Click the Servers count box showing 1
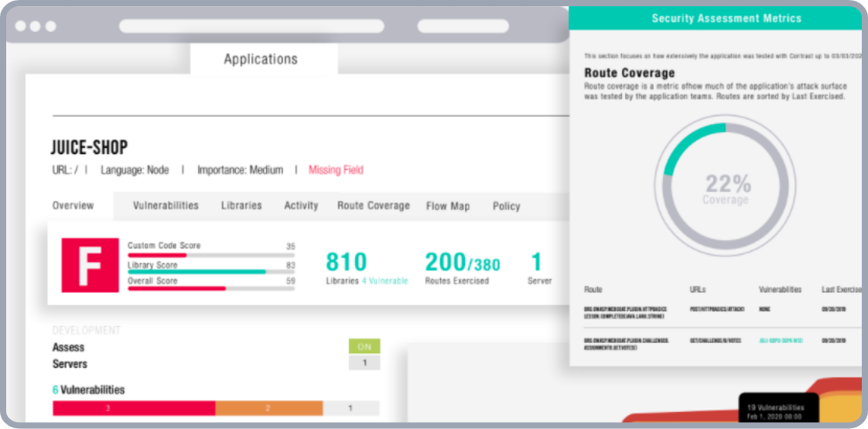Screen dimensions: 868x429 364,363
